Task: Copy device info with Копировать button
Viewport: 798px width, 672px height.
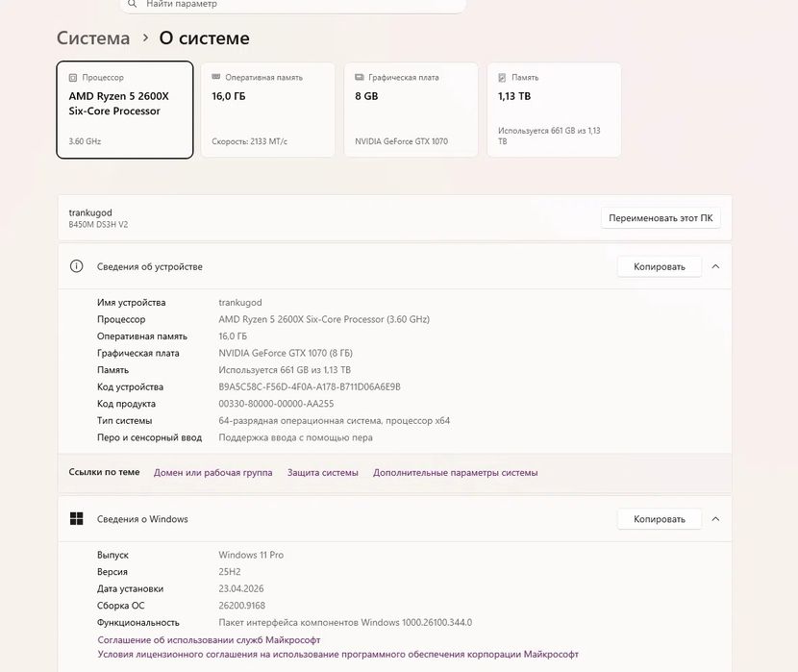Action: [659, 266]
